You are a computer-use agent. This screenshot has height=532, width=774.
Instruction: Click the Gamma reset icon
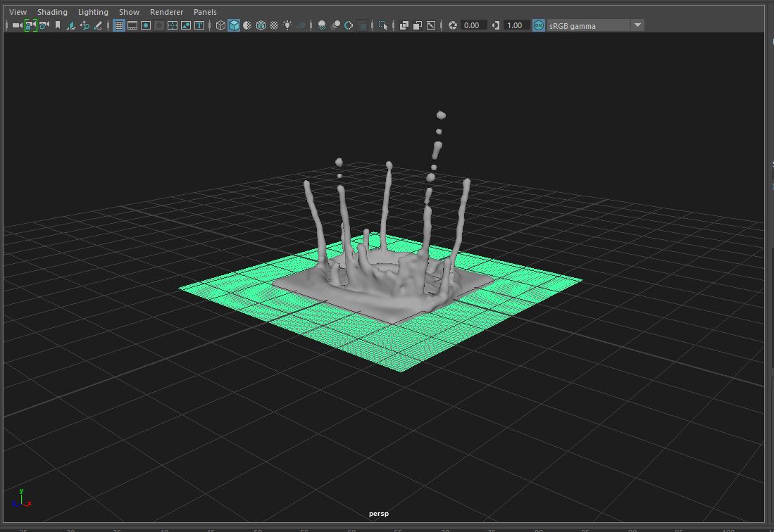click(x=496, y=25)
